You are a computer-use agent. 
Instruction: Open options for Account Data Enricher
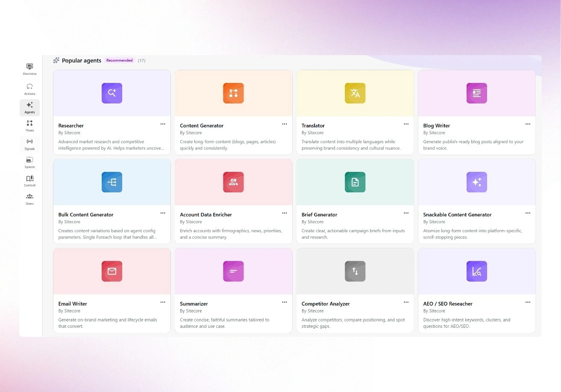285,213
